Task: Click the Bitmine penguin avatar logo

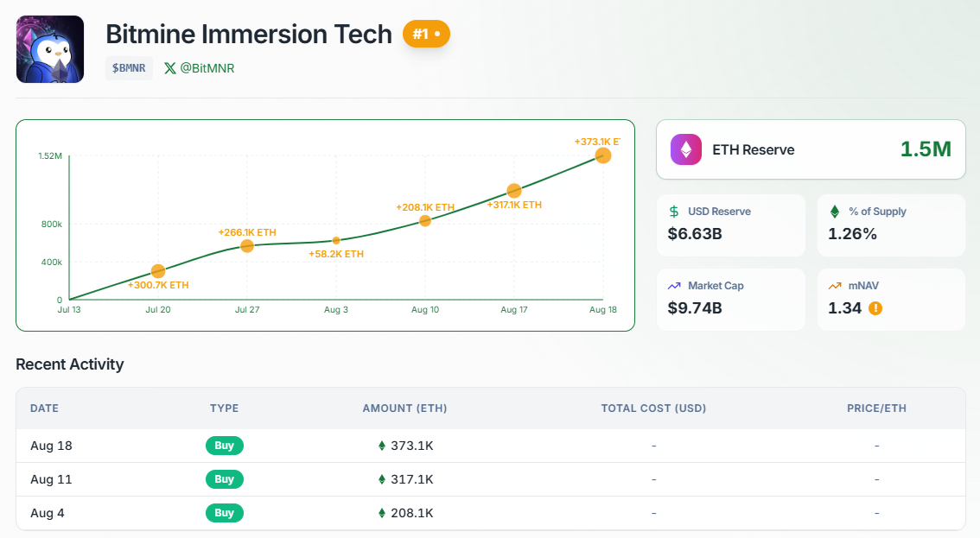Action: click(50, 49)
